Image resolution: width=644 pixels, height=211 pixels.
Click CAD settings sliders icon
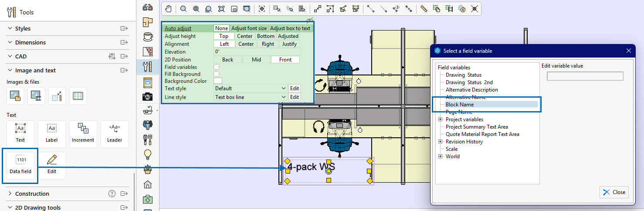pos(112,56)
